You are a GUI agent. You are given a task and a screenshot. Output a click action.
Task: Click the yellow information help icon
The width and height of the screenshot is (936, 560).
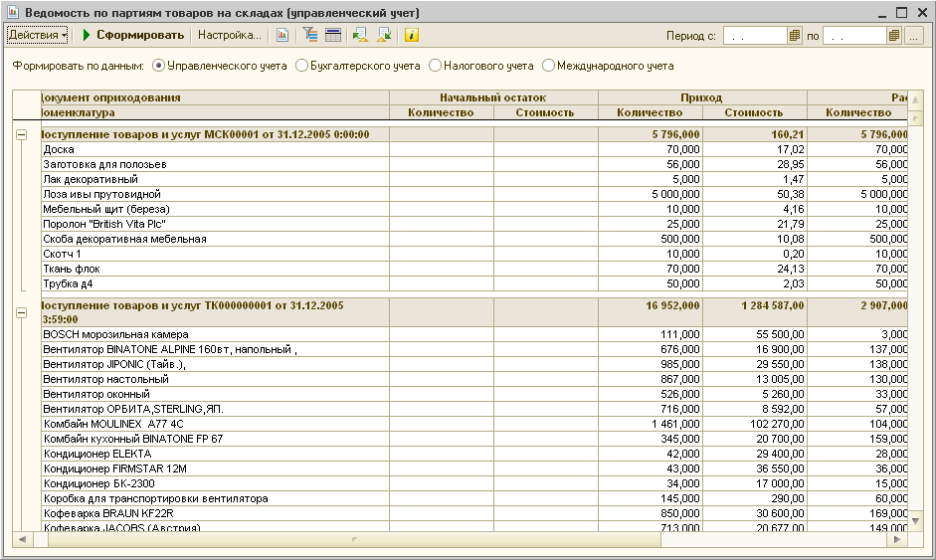(x=411, y=35)
